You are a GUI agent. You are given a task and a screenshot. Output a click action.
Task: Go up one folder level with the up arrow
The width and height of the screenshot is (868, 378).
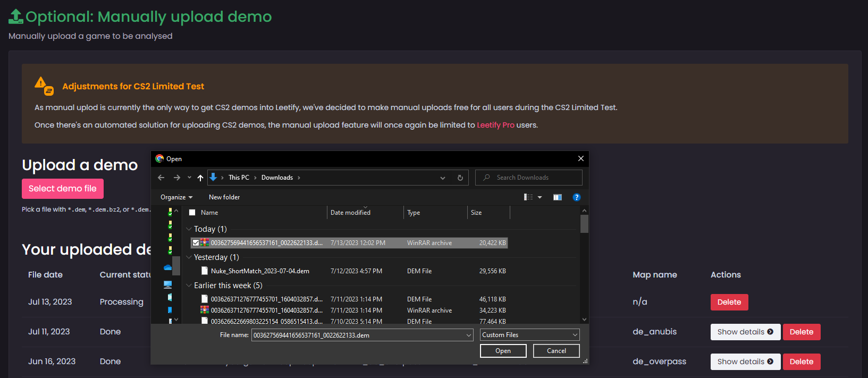pyautogui.click(x=200, y=178)
